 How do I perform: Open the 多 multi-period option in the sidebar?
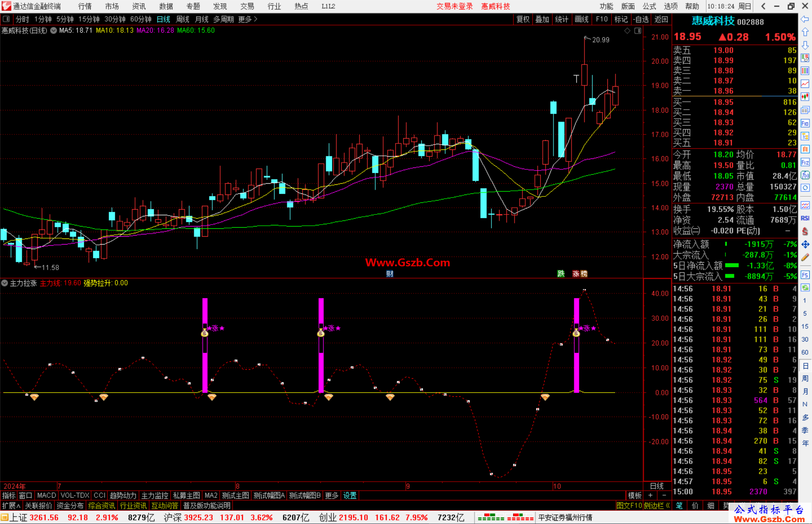(x=805, y=417)
